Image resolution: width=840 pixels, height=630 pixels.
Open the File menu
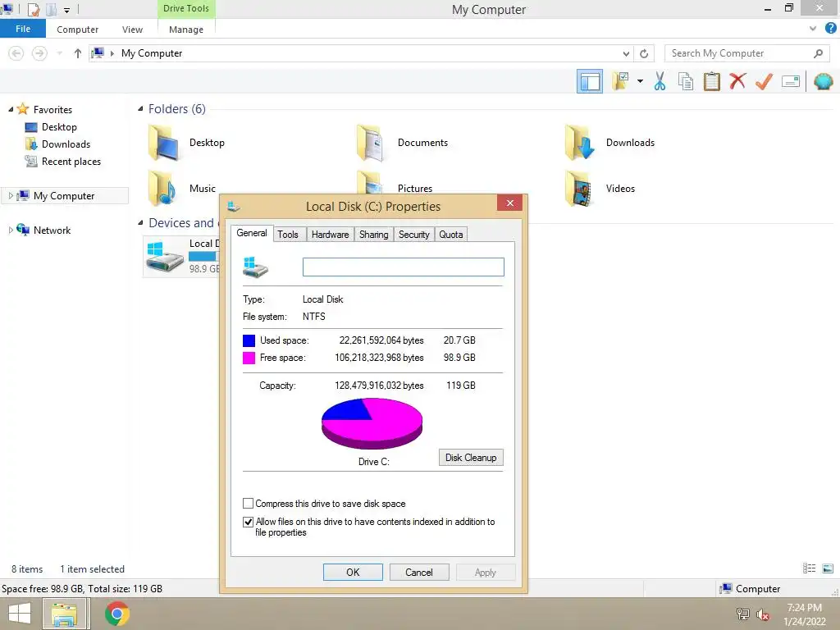point(23,29)
